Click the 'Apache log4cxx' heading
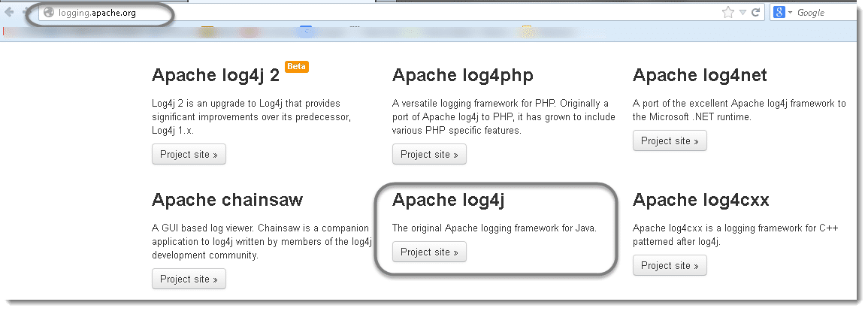 (x=701, y=200)
